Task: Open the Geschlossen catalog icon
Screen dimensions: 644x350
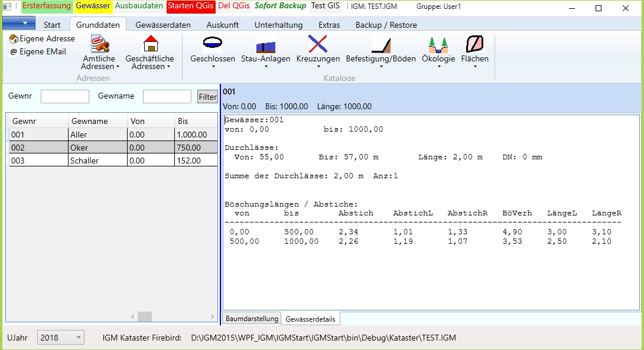Action: pyautogui.click(x=213, y=44)
